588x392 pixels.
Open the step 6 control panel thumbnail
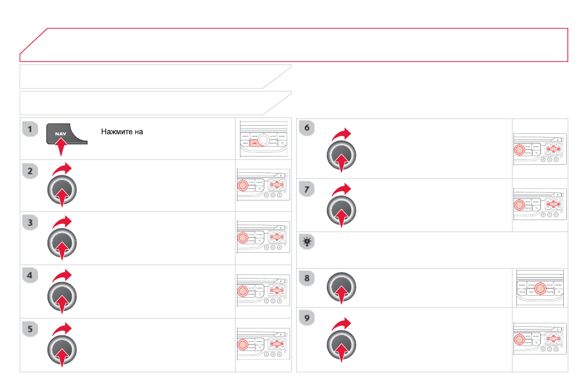[x=540, y=149]
